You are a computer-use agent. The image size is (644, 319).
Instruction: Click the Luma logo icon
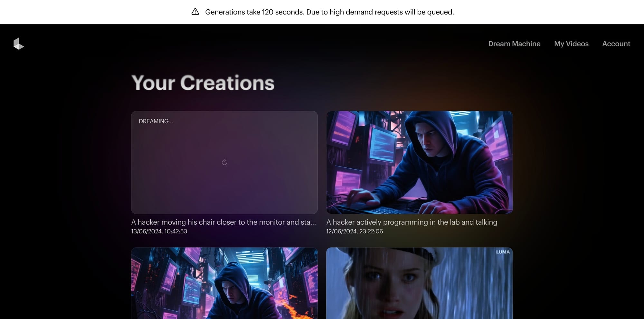[19, 44]
